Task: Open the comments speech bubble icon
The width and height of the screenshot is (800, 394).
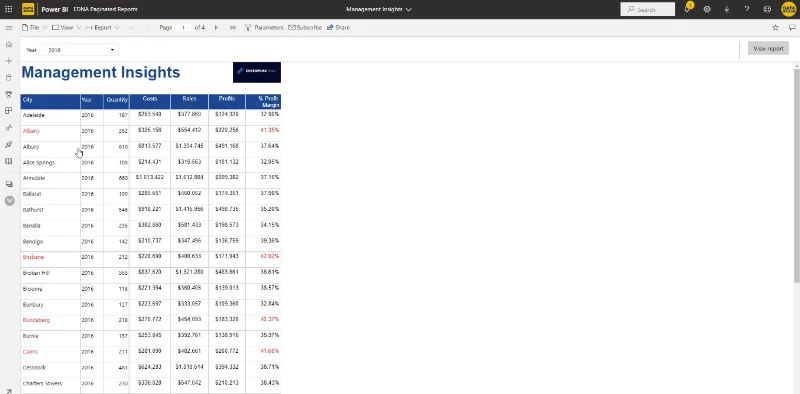Action: coord(792,28)
